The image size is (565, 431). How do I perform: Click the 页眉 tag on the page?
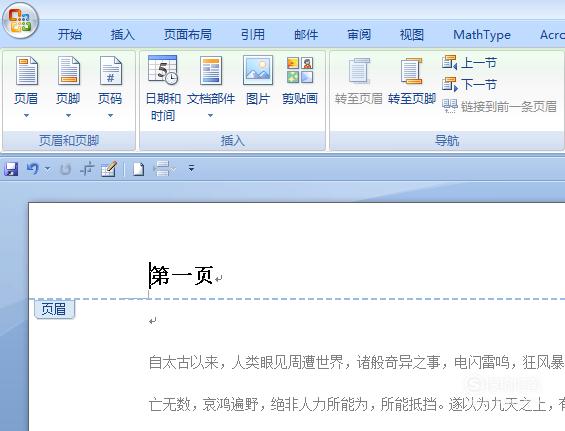pos(54,310)
